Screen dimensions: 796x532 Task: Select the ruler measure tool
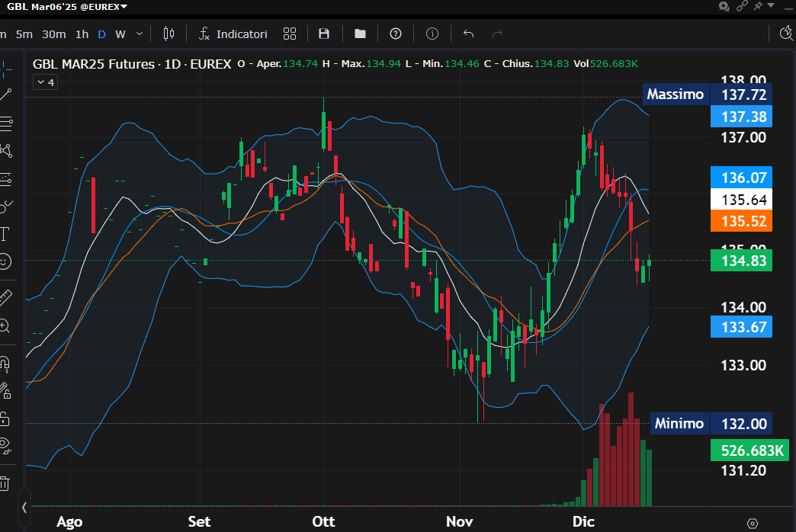pos(5,296)
